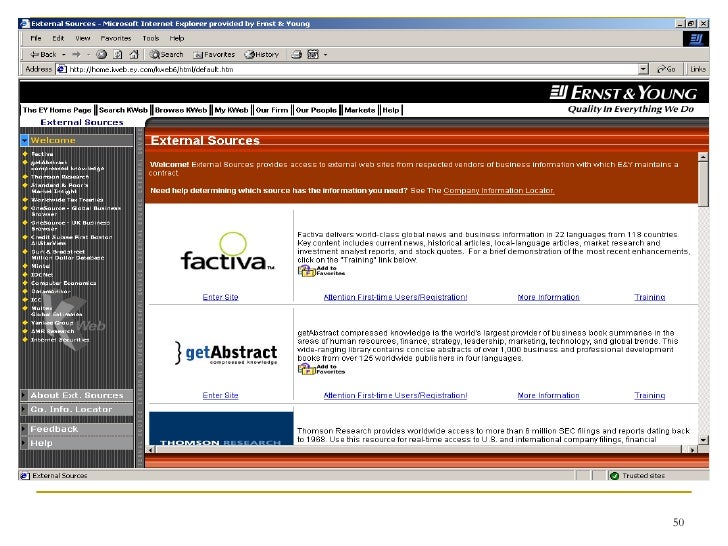Open getAbstract Training link

coord(650,396)
